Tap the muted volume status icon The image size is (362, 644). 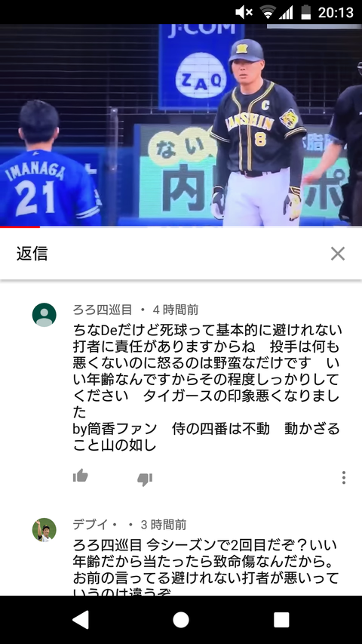(244, 12)
